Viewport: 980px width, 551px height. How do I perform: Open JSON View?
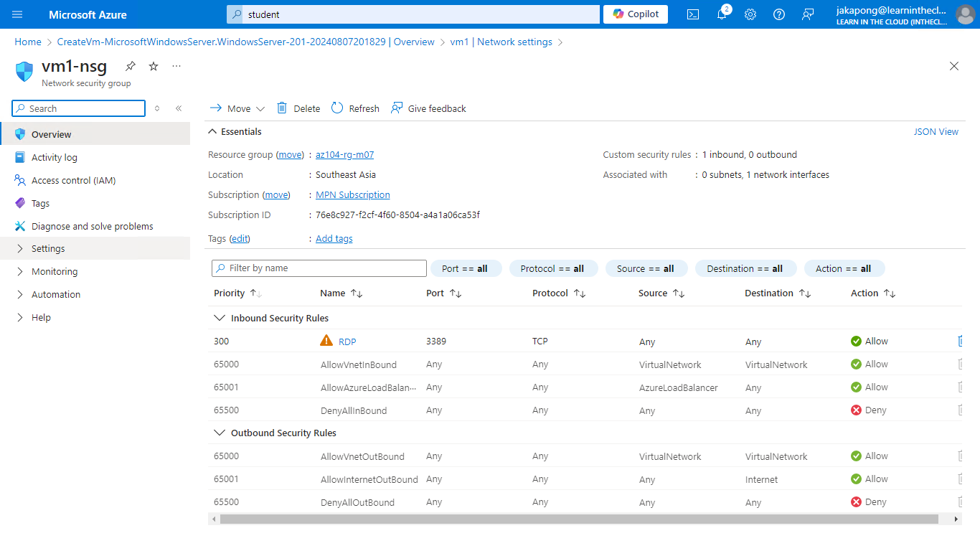[936, 132]
